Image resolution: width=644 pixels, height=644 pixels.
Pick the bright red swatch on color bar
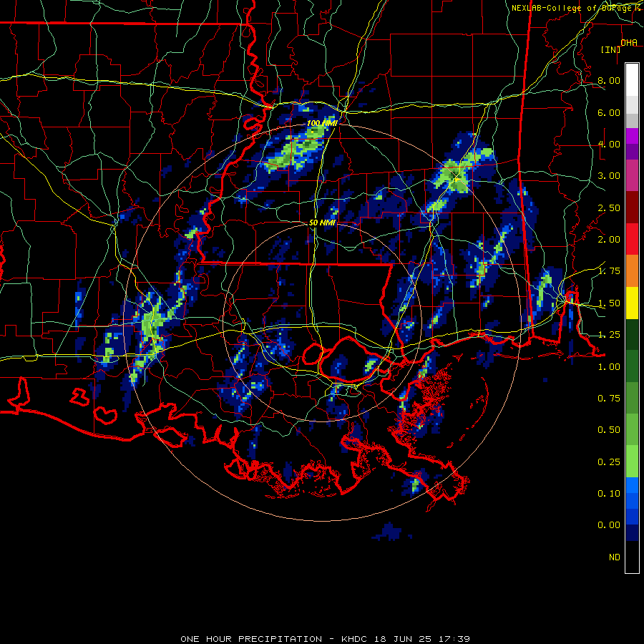pyautogui.click(x=632, y=240)
